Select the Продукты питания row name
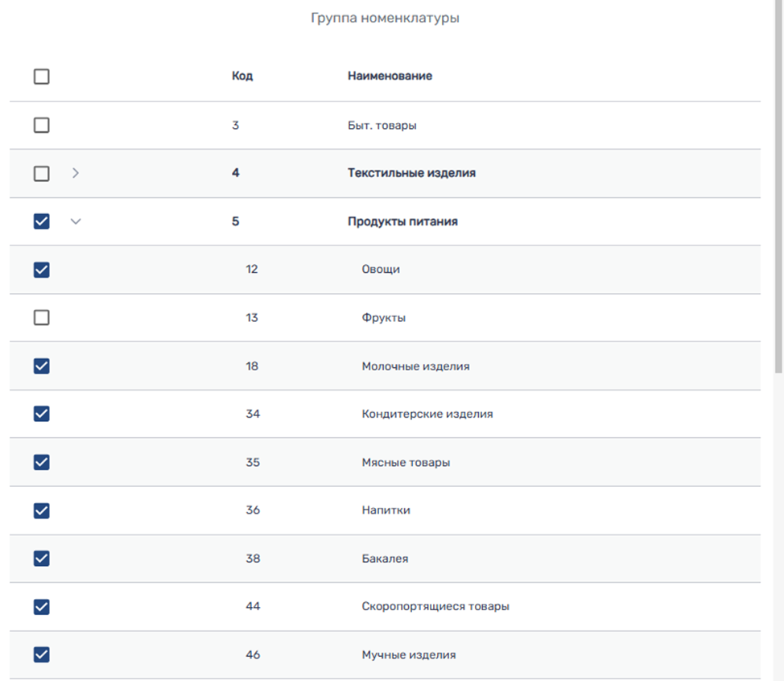This screenshot has width=784, height=681. (x=402, y=221)
